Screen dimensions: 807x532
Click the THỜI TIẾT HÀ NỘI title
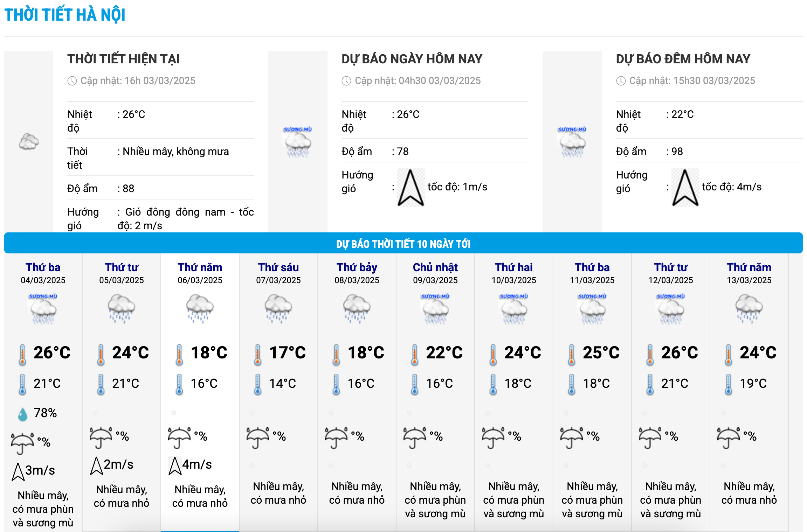pyautogui.click(x=65, y=15)
